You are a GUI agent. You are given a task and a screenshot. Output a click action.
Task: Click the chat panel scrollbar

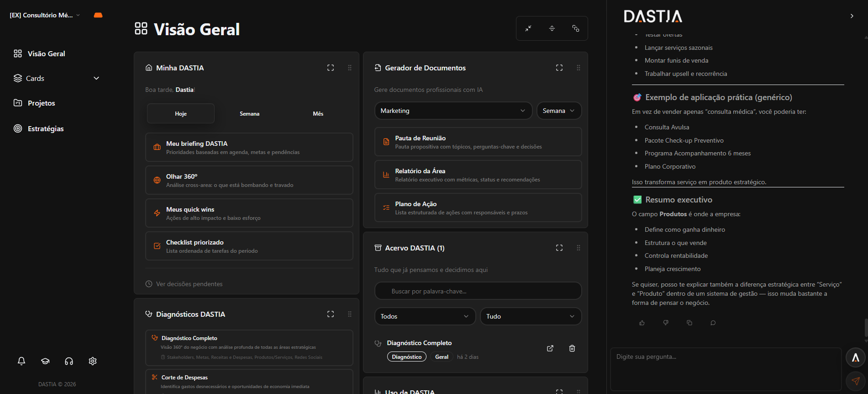coord(866,327)
